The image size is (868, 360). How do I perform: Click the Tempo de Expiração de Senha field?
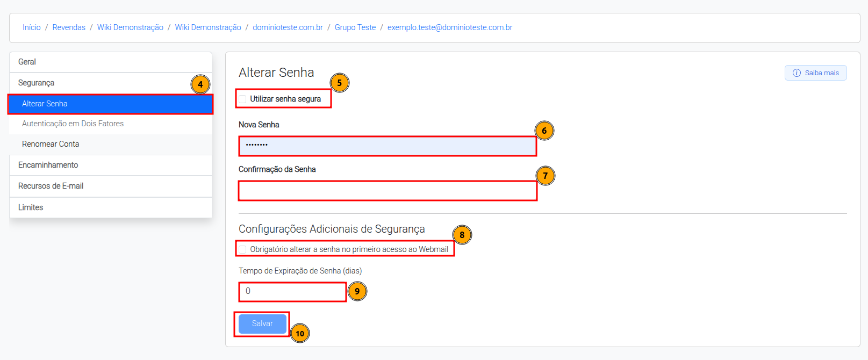click(x=293, y=292)
